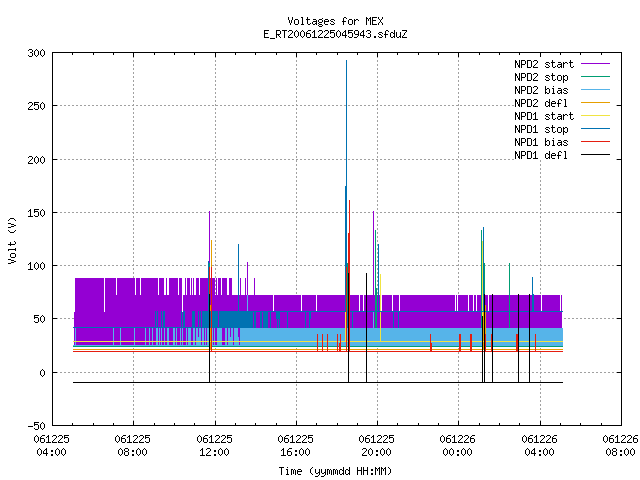Select the 'NPD1 defl' legend label
Image resolution: width=640 pixels, height=480 pixels.
541,156
